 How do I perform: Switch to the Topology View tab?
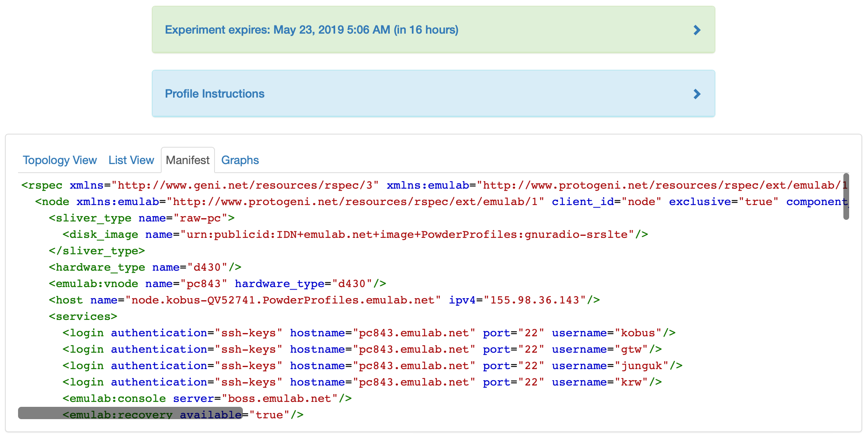[x=59, y=160]
